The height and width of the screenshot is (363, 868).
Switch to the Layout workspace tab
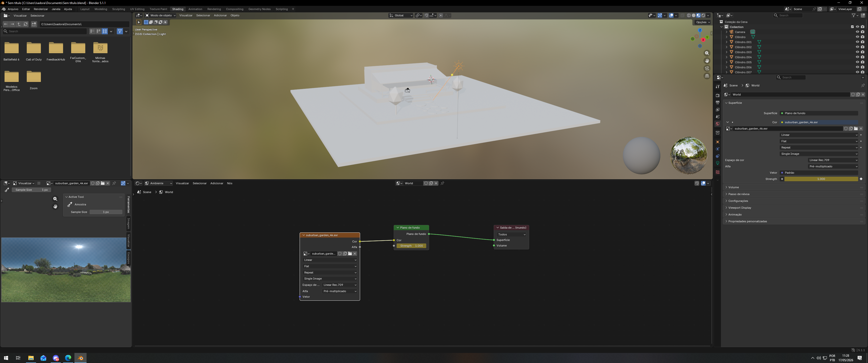85,9
